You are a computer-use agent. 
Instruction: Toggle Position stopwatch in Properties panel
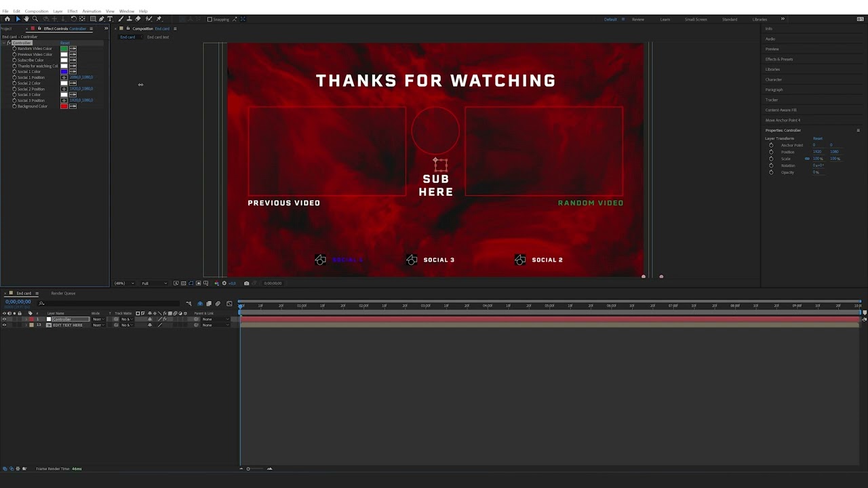pyautogui.click(x=771, y=152)
